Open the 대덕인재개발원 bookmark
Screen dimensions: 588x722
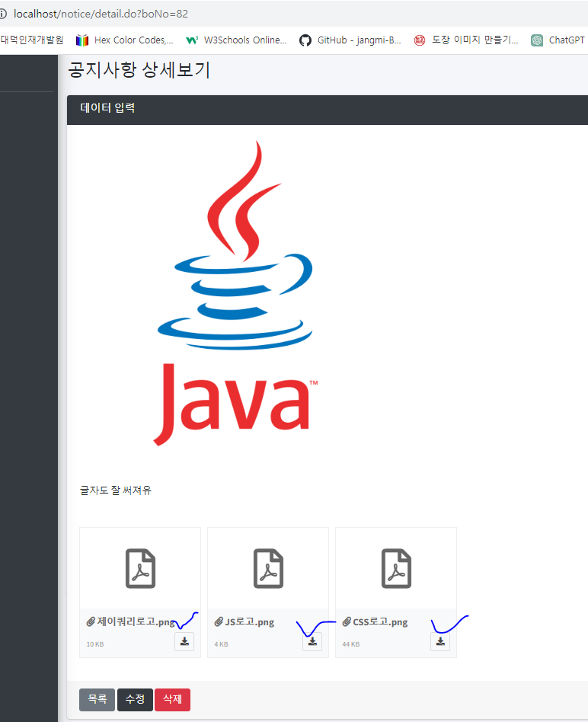click(x=32, y=40)
